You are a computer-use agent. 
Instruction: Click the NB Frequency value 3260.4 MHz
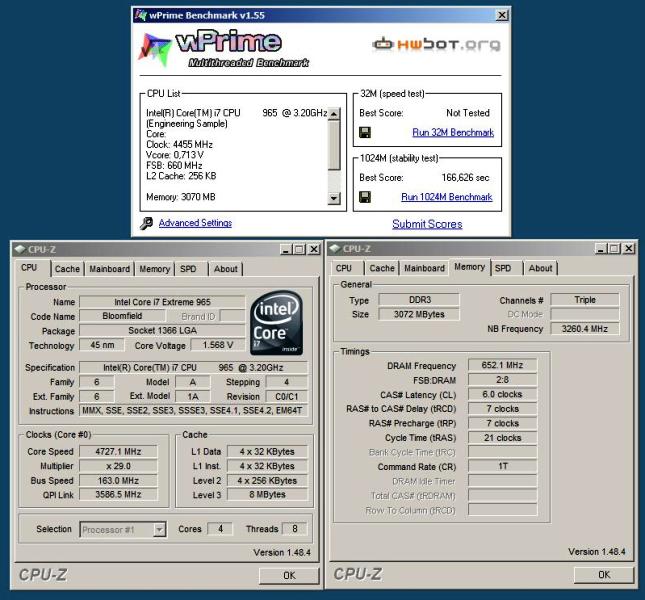585,329
